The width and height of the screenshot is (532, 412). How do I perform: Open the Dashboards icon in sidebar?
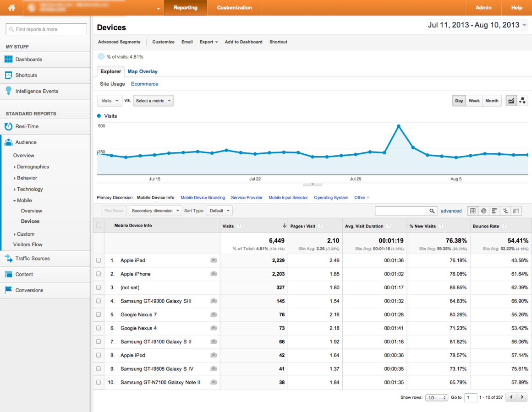click(x=8, y=60)
